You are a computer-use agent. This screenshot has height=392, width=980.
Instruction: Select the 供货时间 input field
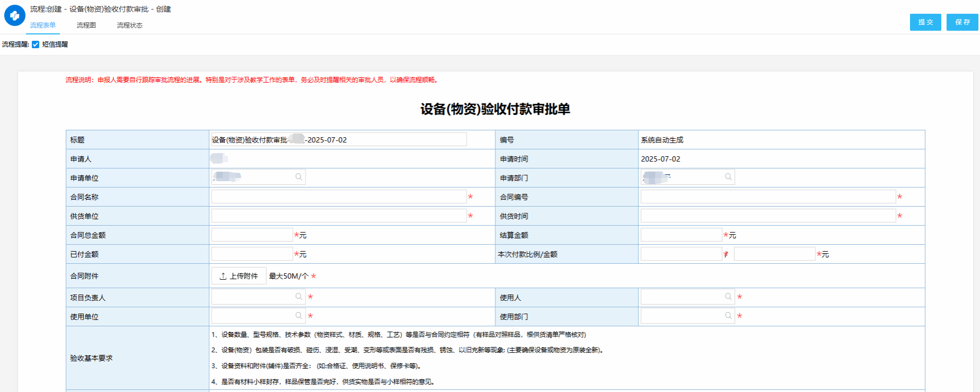(767, 216)
